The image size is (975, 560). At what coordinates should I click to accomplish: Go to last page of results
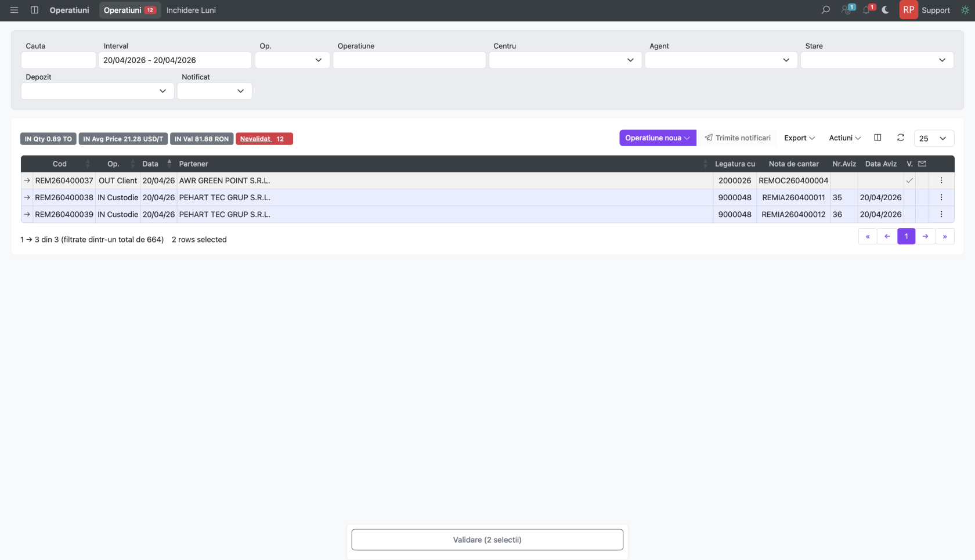pyautogui.click(x=945, y=236)
